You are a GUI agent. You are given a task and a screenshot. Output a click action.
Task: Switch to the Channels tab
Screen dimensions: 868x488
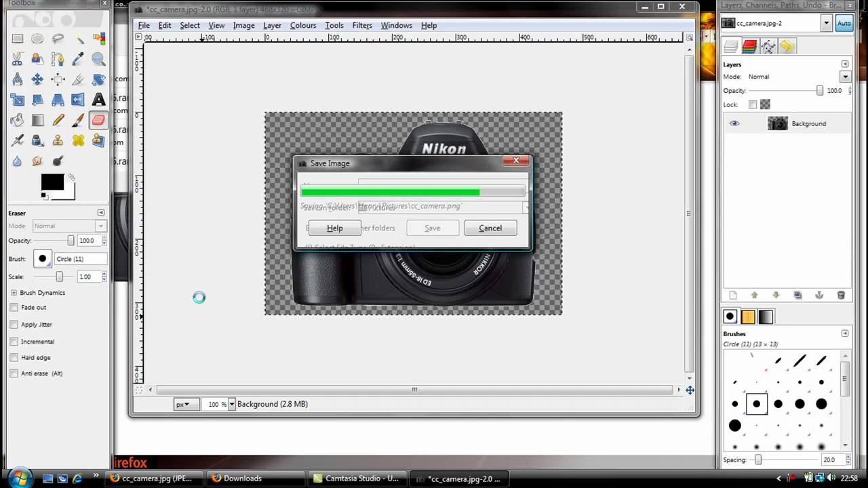[749, 46]
